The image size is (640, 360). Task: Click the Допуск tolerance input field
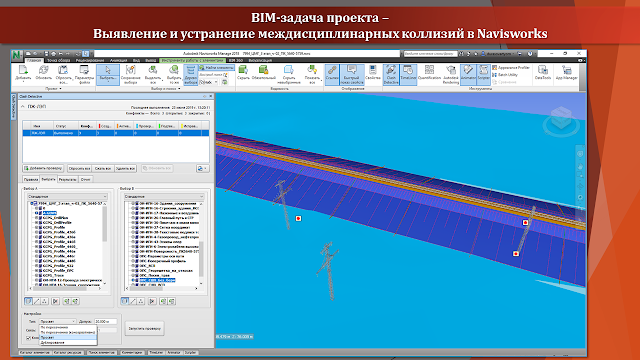tap(105, 322)
